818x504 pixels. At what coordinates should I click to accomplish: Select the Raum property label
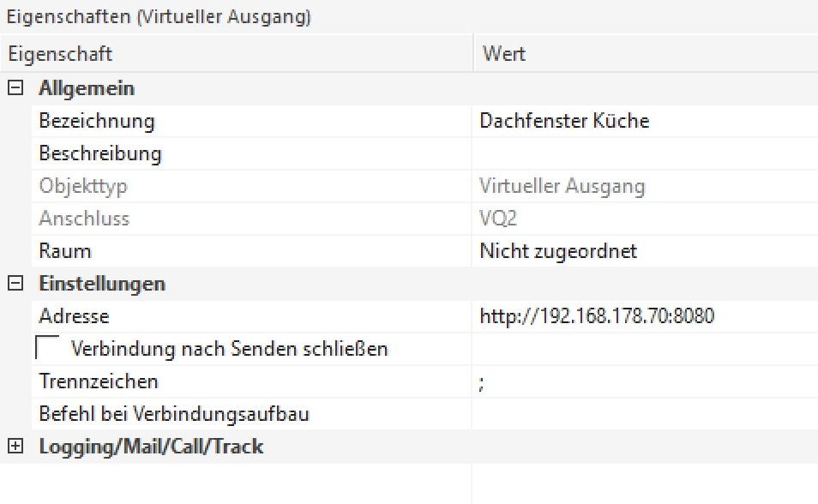65,251
